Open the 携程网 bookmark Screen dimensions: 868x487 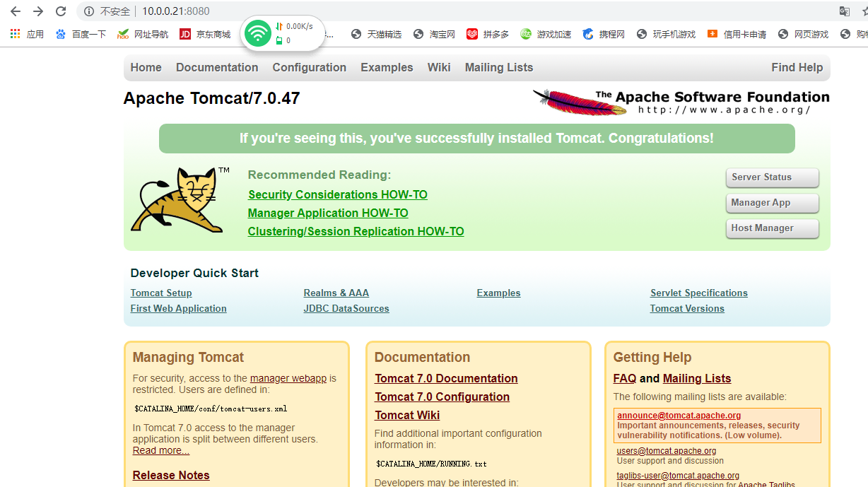[604, 34]
